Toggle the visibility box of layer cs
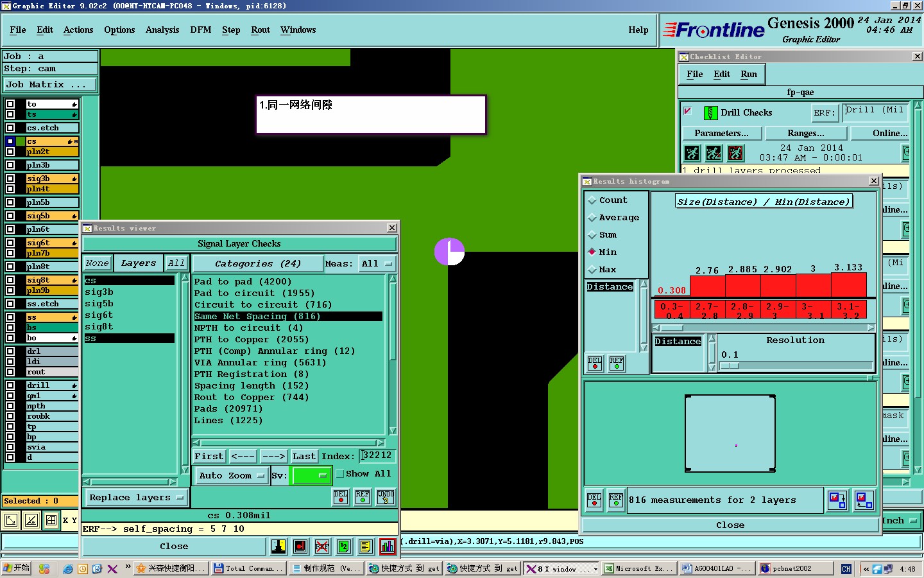This screenshot has height=578, width=924. coord(10,141)
